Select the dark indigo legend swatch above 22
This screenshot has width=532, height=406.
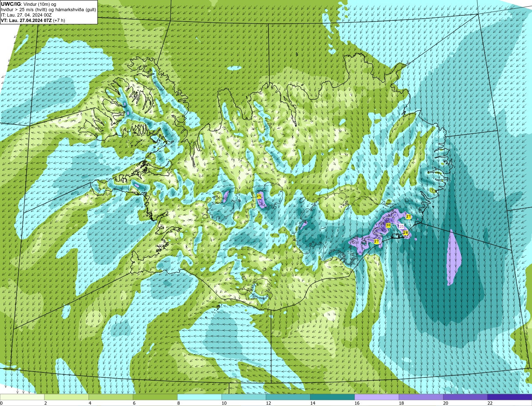click(510, 397)
